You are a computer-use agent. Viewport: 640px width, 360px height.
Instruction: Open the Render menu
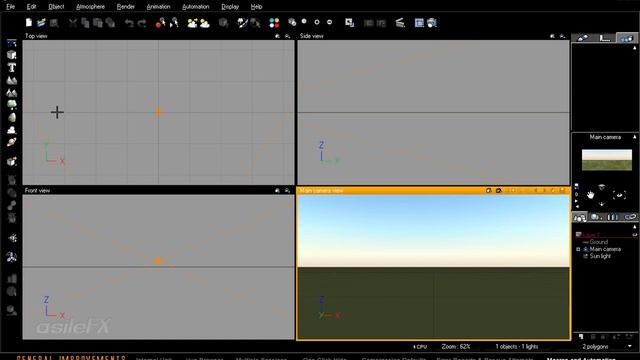coord(125,7)
